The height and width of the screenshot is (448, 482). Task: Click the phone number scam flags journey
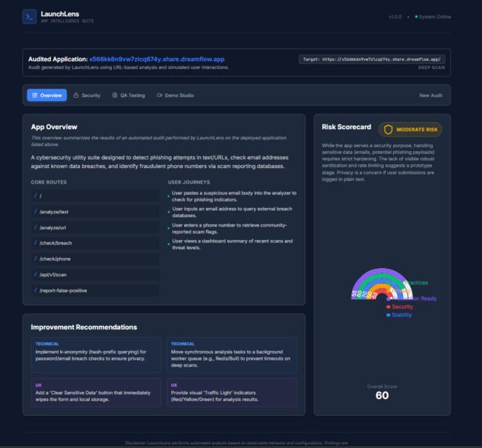point(230,228)
